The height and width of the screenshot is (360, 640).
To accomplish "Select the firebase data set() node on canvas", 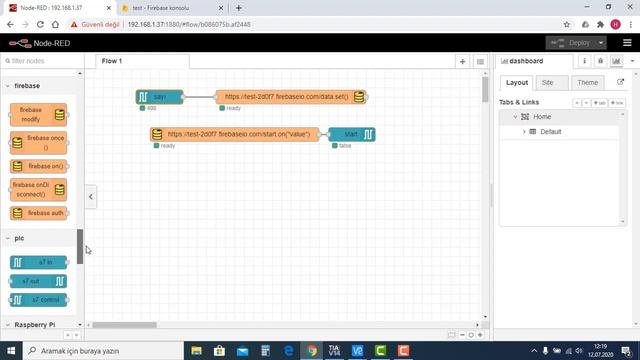I will point(291,97).
